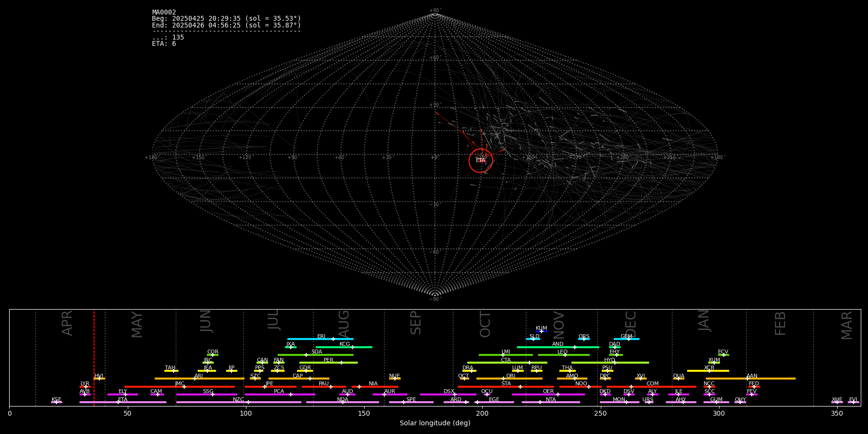Image resolution: width=868 pixels, height=434 pixels.
Task: Select the 'ETA: 6' count line in header
Action: click(x=164, y=44)
